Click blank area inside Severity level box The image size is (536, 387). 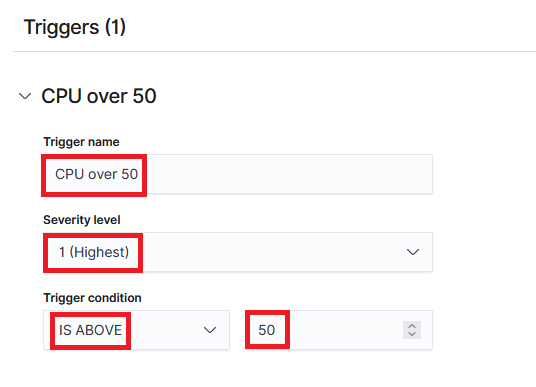(x=273, y=252)
